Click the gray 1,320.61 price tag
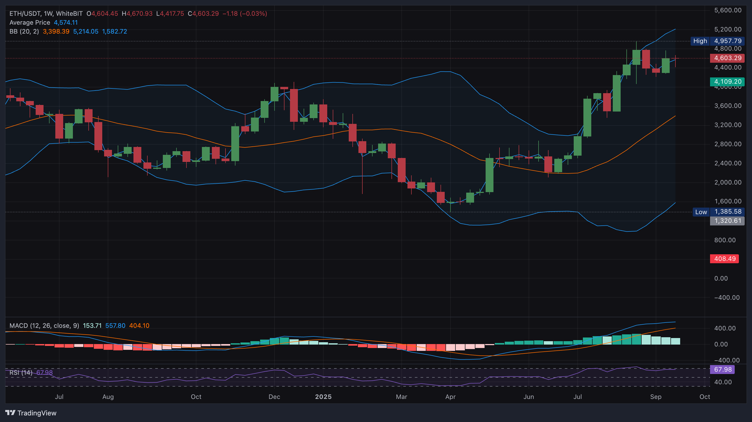Screen dimensions: 752x422 coord(726,221)
